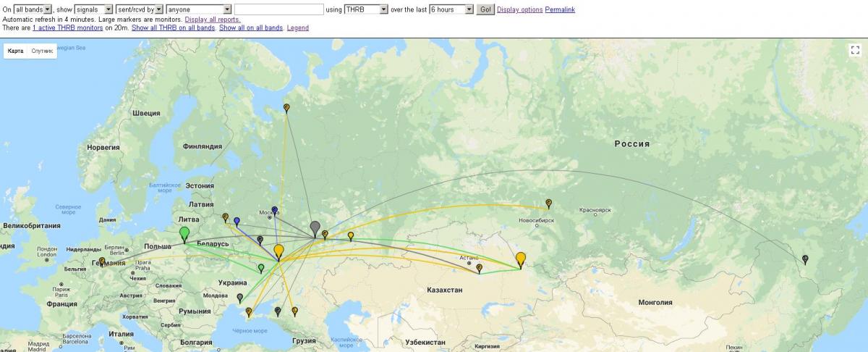Click the gray marker in far eastern Russia
This screenshot has width=868, height=352.
point(805,259)
